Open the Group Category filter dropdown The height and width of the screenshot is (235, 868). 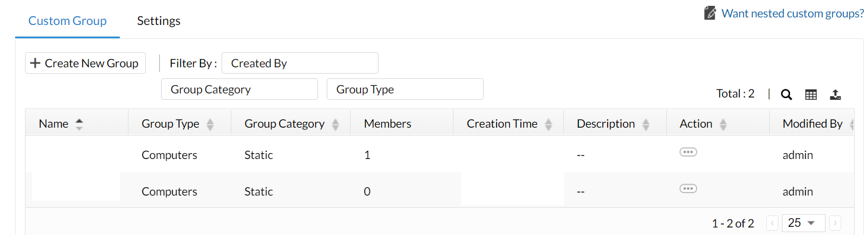point(239,89)
